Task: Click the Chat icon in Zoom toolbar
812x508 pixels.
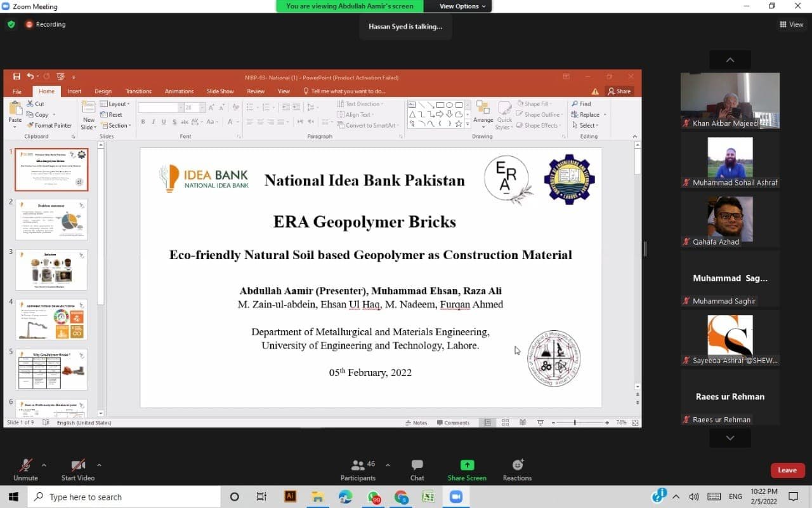Action: [417, 469]
